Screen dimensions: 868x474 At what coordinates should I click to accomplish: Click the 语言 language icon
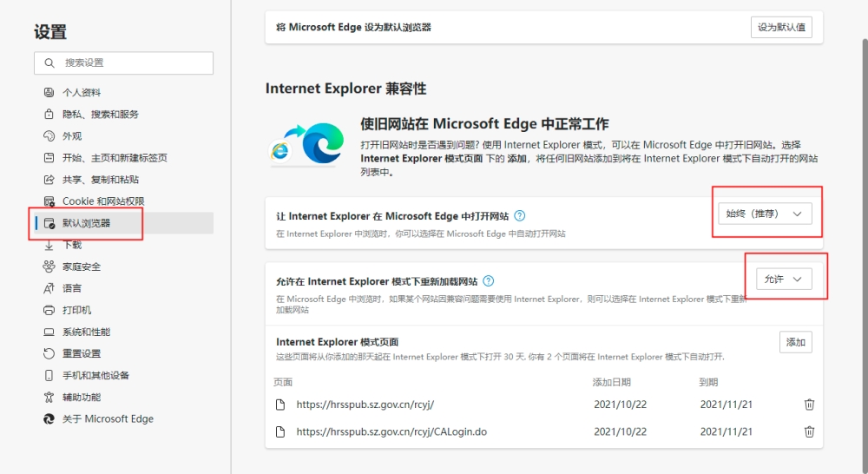pyautogui.click(x=49, y=288)
